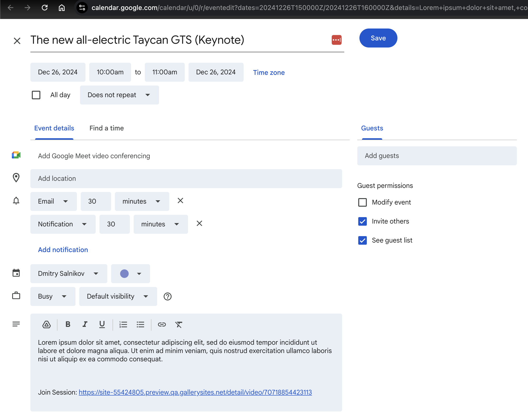The image size is (528, 420).
Task: Switch to the Find a time tab
Action: (x=106, y=128)
